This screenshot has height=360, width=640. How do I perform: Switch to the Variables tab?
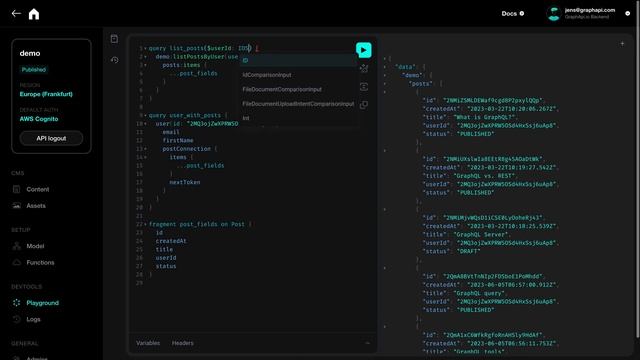point(148,343)
